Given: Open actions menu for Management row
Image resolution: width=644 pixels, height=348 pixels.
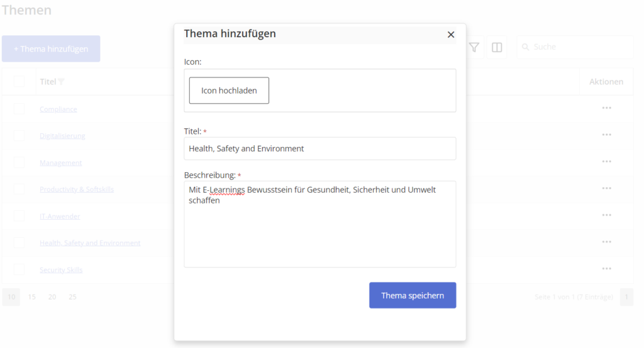Looking at the screenshot, I should [607, 161].
